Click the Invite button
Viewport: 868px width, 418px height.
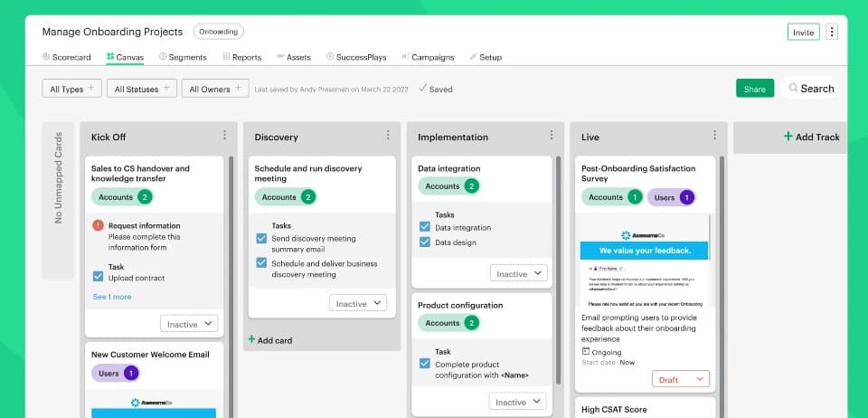803,32
